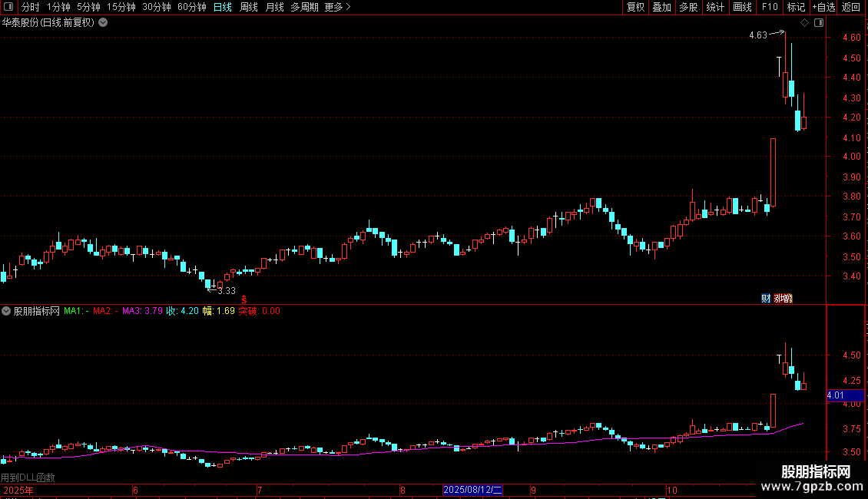Toggle the right side panel icon
This screenshot has height=499, width=868.
pos(819,23)
